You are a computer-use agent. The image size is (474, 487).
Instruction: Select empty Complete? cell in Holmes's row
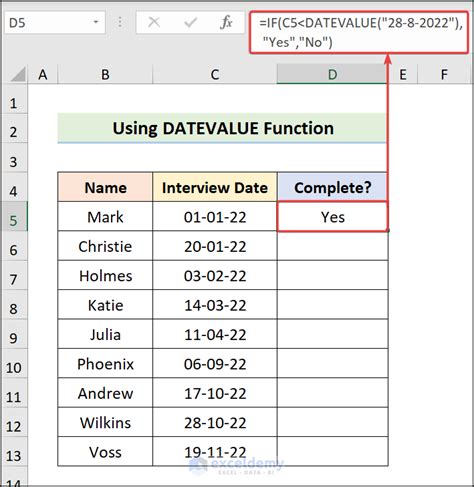pos(332,275)
